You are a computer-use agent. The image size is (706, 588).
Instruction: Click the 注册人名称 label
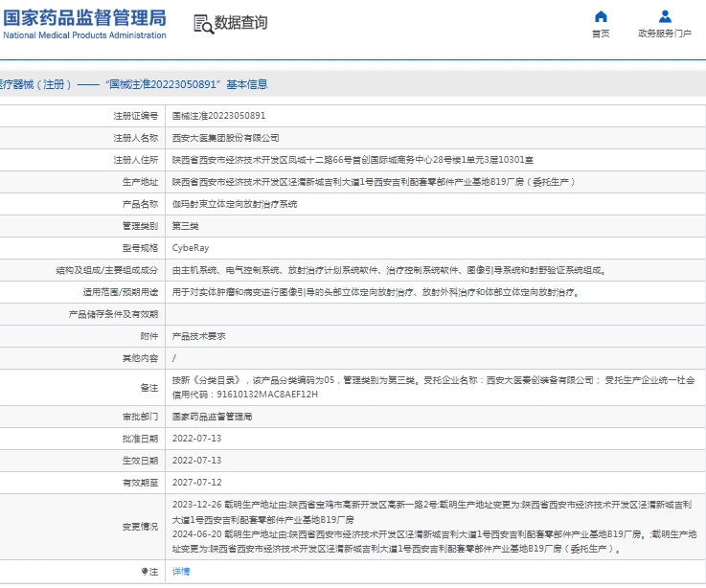pos(135,138)
